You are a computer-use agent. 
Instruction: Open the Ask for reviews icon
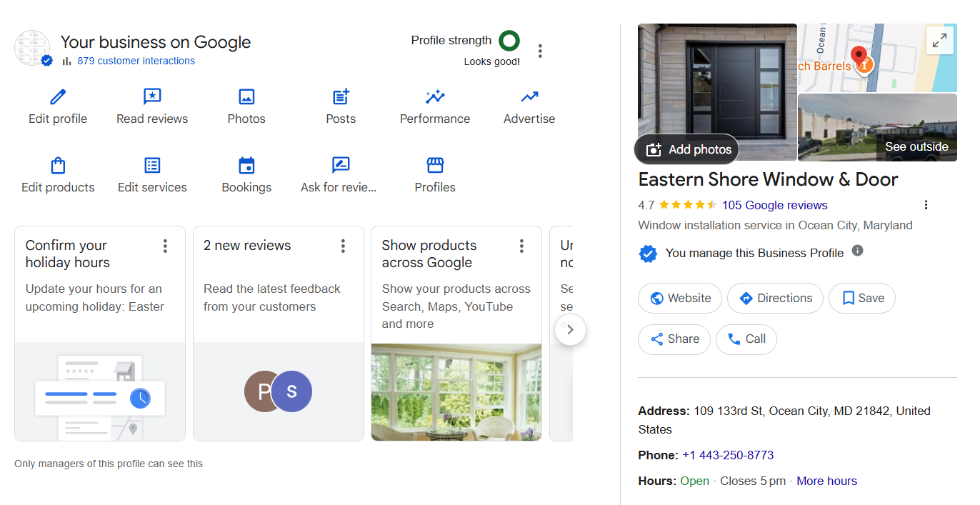click(341, 165)
